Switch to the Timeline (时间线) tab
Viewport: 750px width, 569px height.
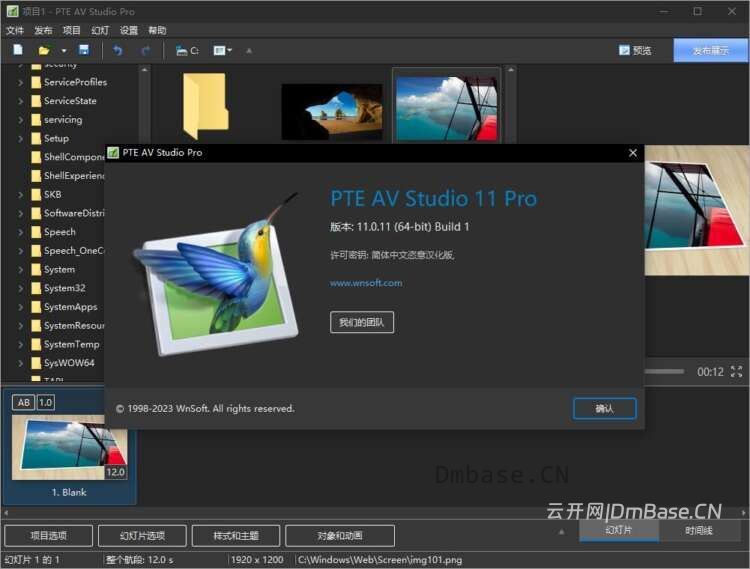click(698, 530)
